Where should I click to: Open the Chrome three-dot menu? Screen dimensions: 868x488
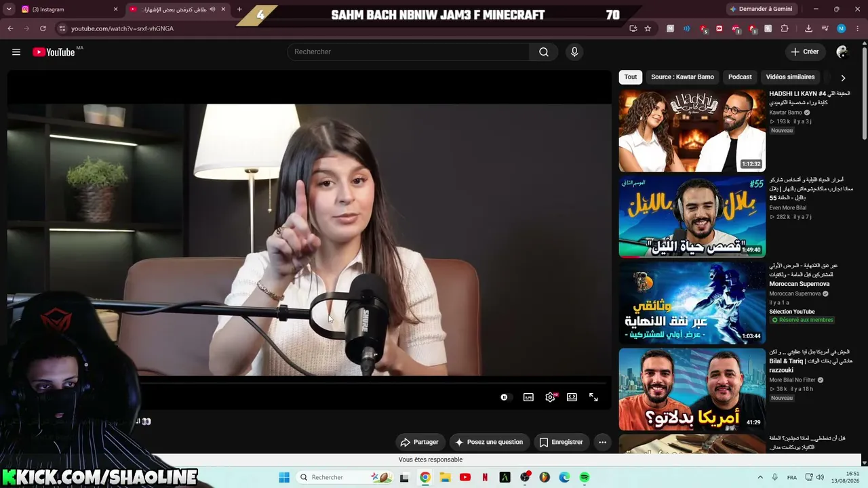856,28
